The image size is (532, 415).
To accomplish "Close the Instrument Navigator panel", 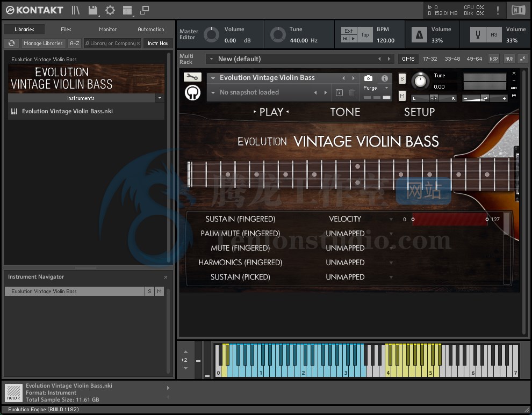I will (166, 277).
